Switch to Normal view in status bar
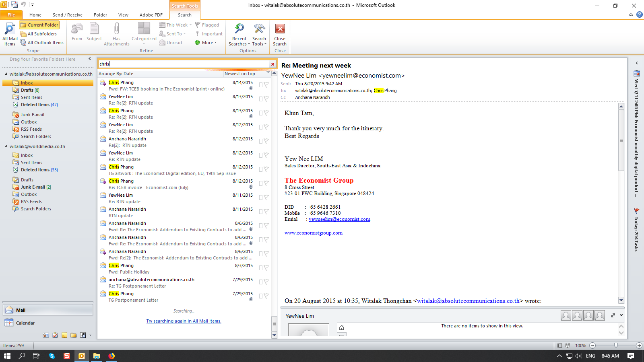The height and width of the screenshot is (362, 644). pos(559,346)
